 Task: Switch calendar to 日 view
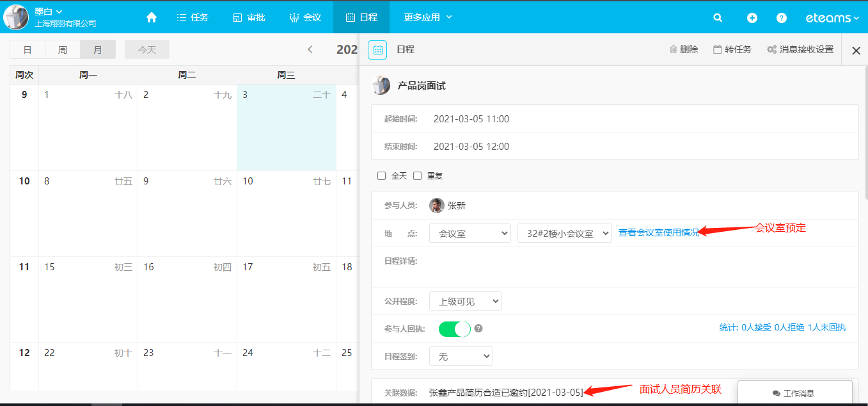28,49
